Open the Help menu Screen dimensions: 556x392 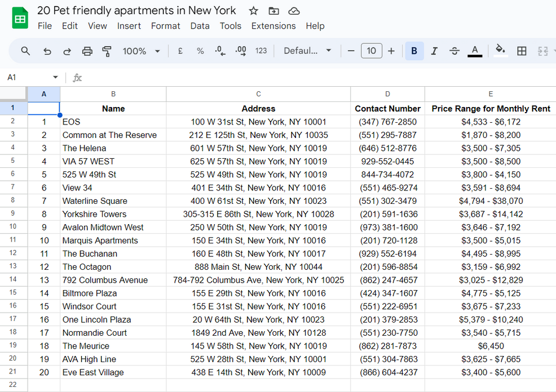pos(315,26)
